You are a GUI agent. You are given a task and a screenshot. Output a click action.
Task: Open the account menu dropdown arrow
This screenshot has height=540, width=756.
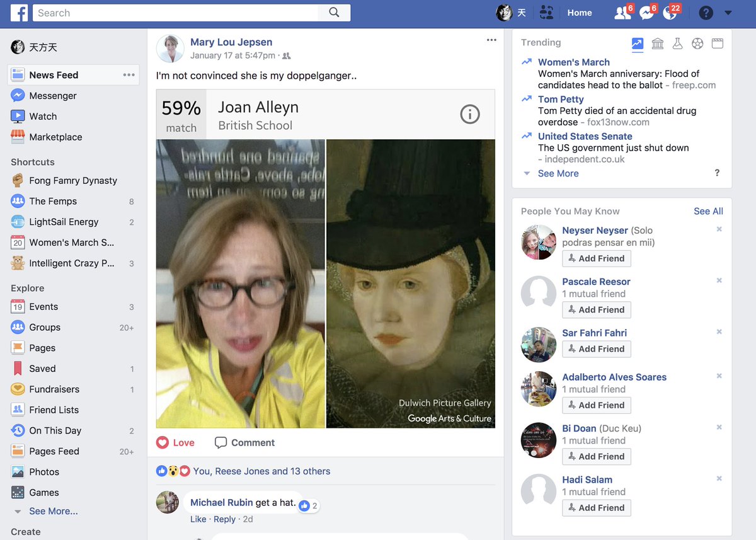tap(728, 13)
